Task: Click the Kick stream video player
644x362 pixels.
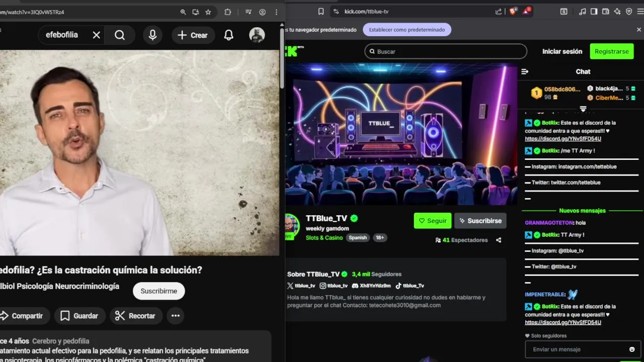Action: pos(401,134)
